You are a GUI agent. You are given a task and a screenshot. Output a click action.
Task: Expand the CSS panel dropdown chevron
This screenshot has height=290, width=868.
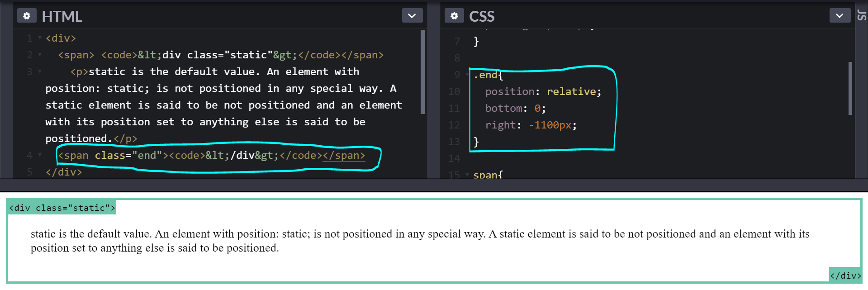coord(839,16)
